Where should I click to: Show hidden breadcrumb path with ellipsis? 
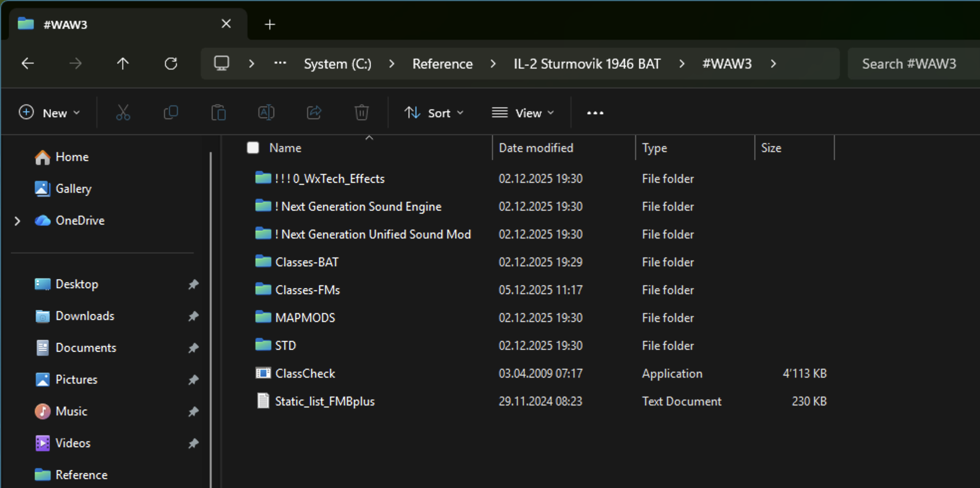point(280,64)
